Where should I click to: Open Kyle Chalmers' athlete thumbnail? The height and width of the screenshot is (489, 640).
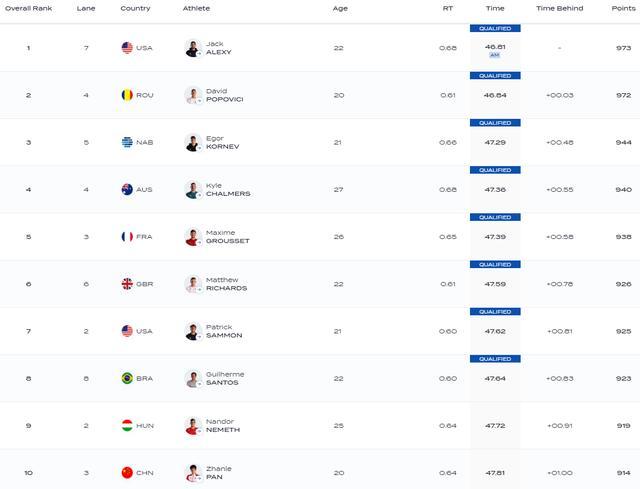click(193, 190)
